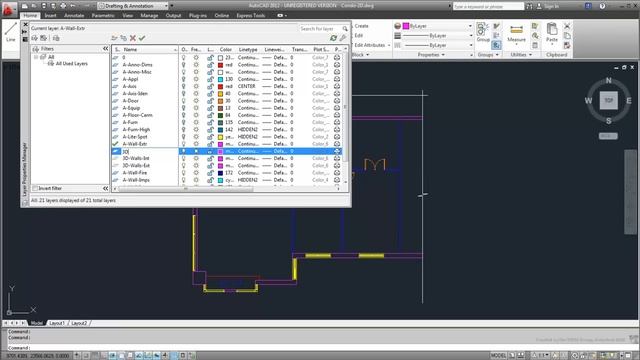The image size is (640, 360).
Task: Switch to the Layout1 tab
Action: 57,323
